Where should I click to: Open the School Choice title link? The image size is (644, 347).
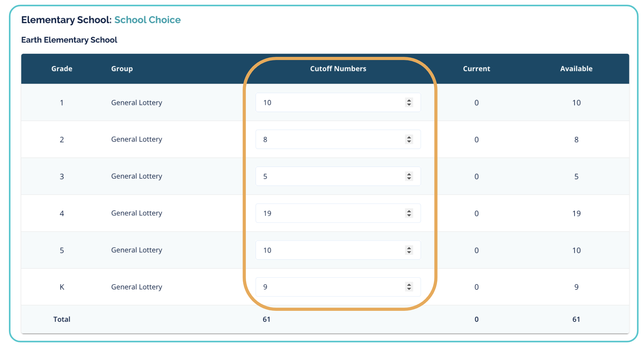(148, 20)
